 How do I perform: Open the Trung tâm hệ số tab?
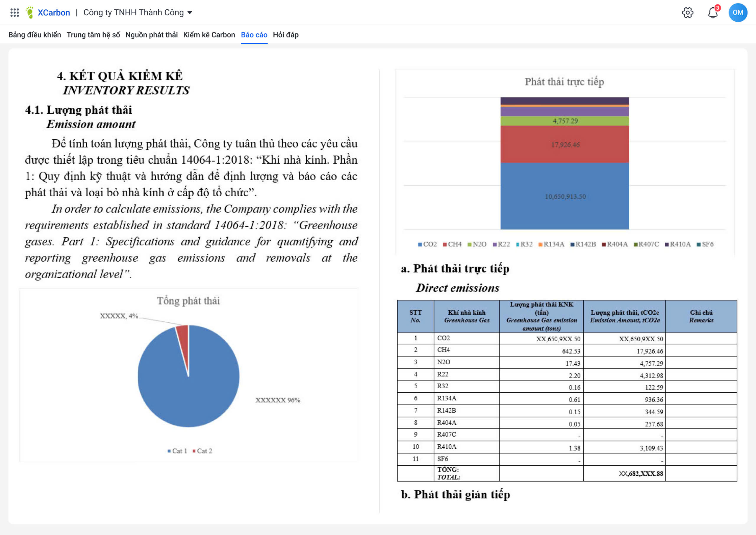click(93, 35)
